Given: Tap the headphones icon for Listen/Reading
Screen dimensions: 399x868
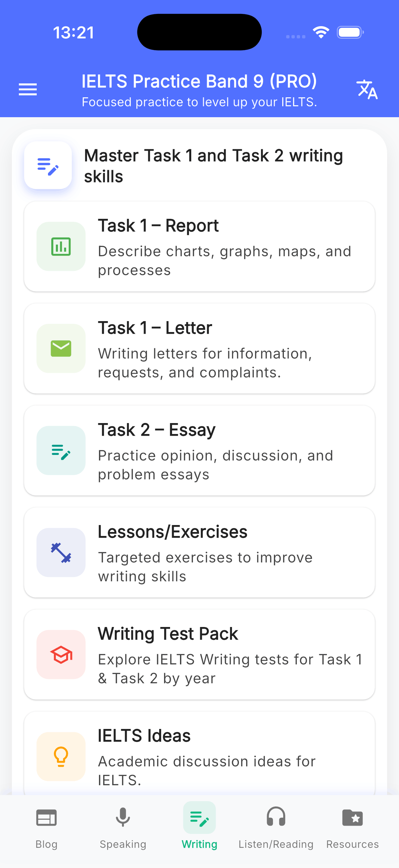Looking at the screenshot, I should tap(276, 817).
